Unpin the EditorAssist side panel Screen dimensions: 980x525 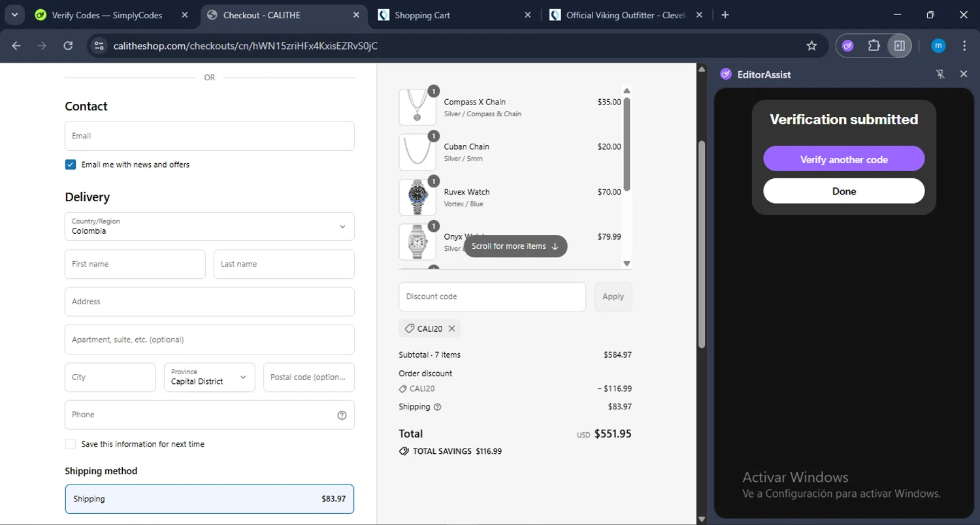click(940, 74)
